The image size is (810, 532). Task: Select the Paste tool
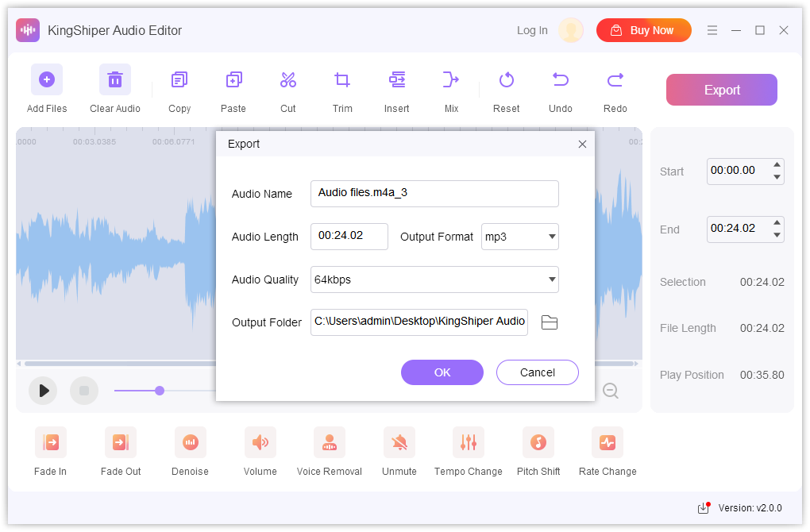pyautogui.click(x=233, y=80)
